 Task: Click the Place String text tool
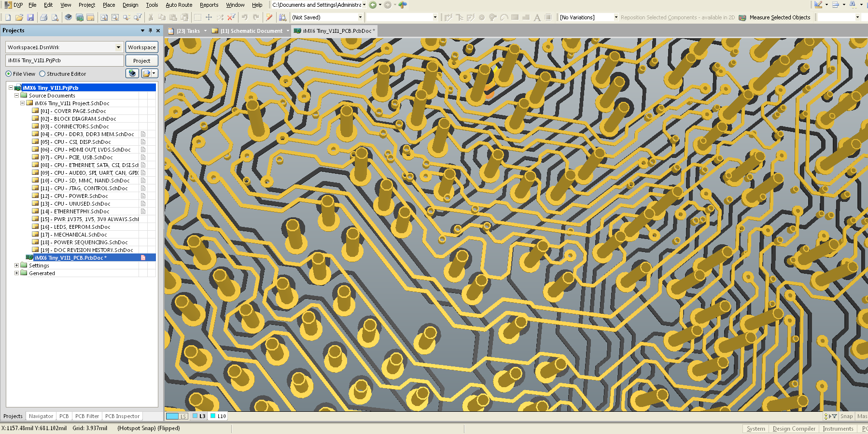tap(537, 17)
